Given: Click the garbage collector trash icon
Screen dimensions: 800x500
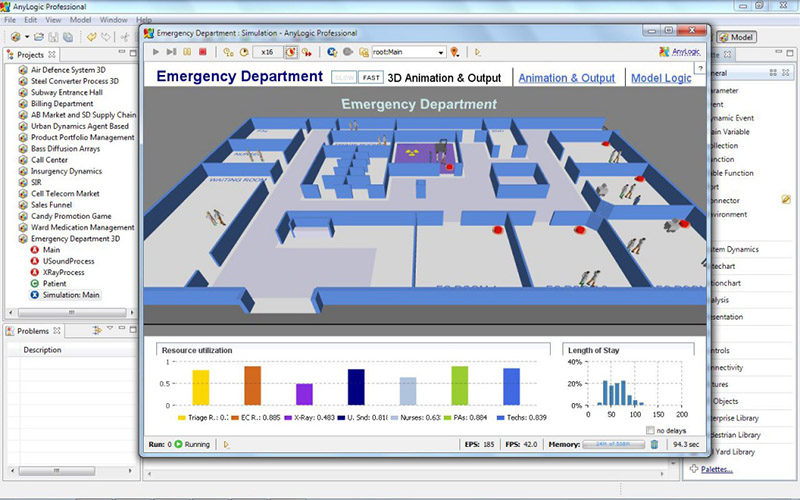Looking at the screenshot, I should tap(655, 444).
